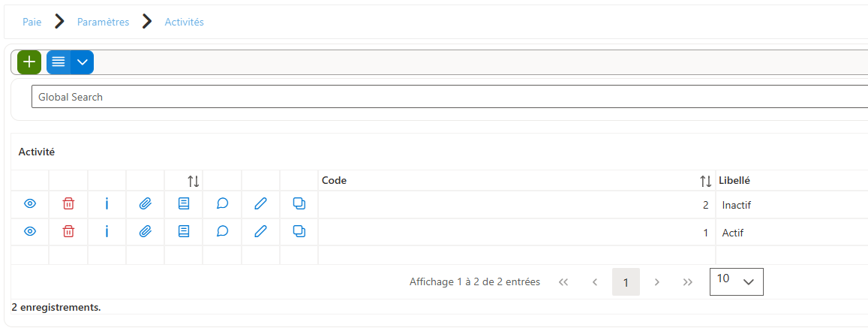This screenshot has width=868, height=328.
Task: Go to Paie in the breadcrumb
Action: tap(32, 23)
